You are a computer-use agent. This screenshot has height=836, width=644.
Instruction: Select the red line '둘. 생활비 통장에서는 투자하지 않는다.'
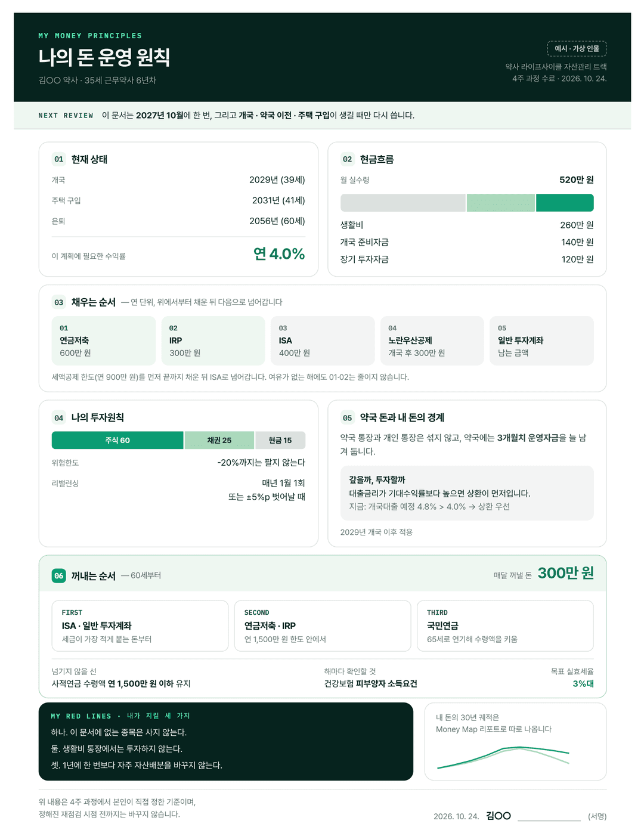[116, 749]
